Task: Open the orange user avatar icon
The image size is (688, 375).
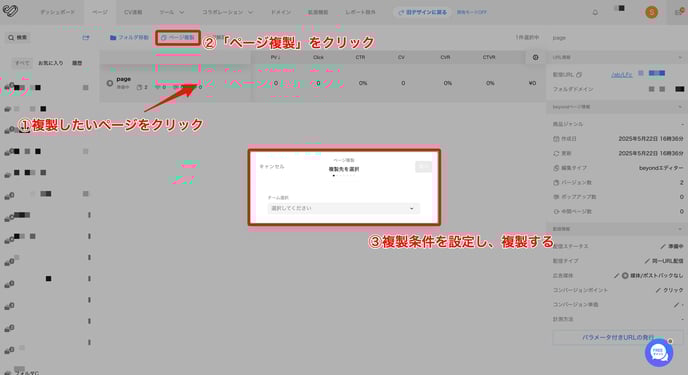Action: [x=651, y=12]
